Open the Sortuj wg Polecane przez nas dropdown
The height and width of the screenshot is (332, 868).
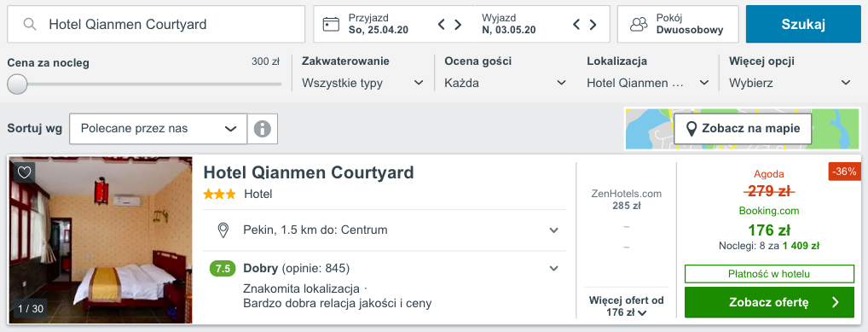[159, 129]
